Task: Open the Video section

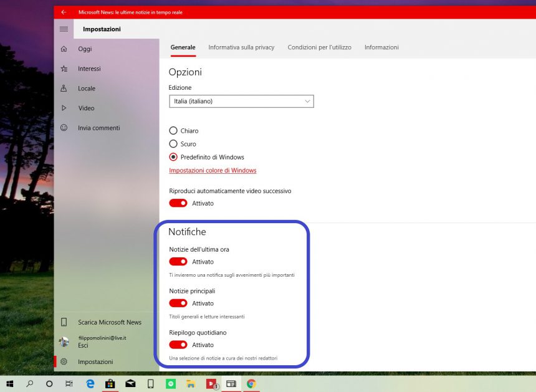Action: point(86,108)
